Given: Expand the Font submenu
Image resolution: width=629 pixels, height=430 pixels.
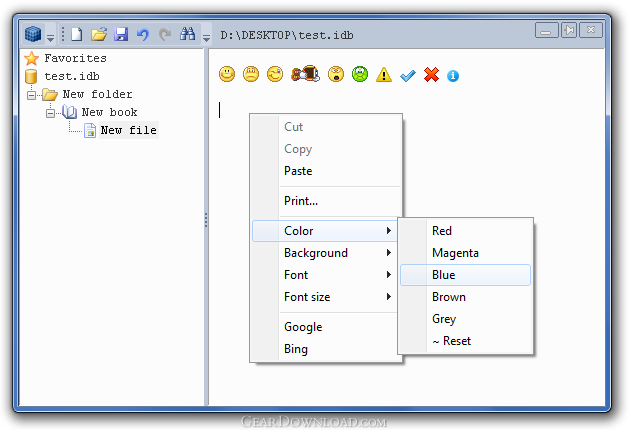Looking at the screenshot, I should pyautogui.click(x=326, y=275).
